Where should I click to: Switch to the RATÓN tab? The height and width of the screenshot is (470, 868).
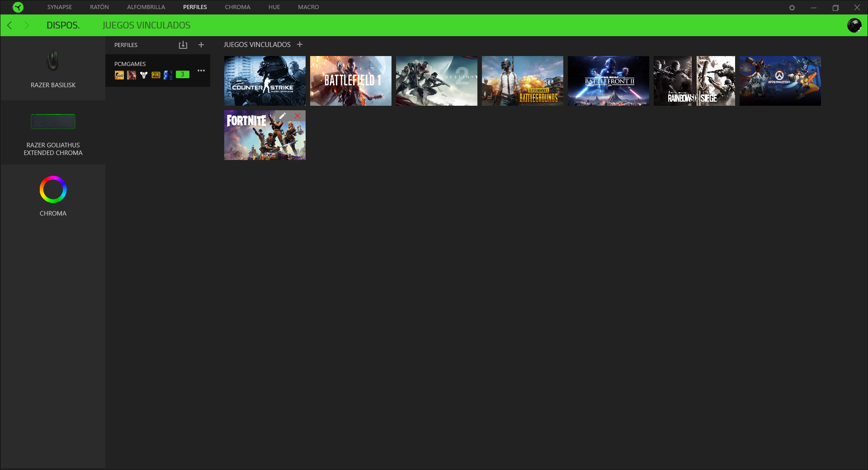pos(99,7)
